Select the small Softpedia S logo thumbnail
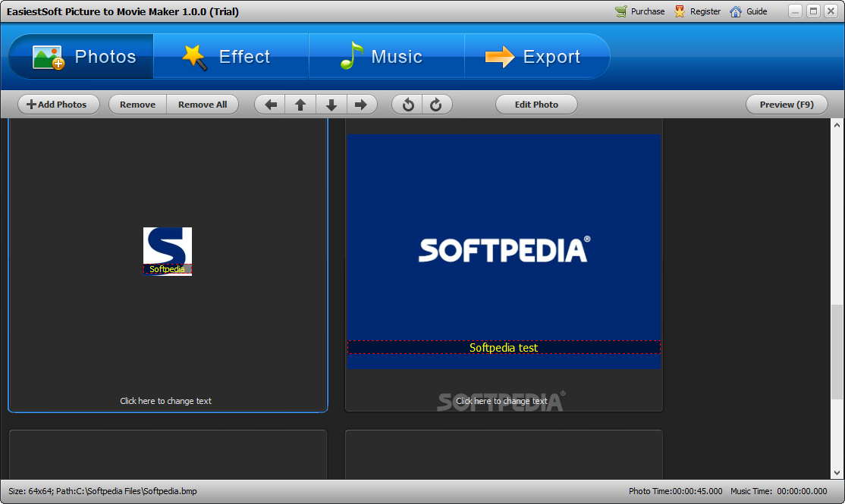This screenshot has width=845, height=504. (168, 252)
